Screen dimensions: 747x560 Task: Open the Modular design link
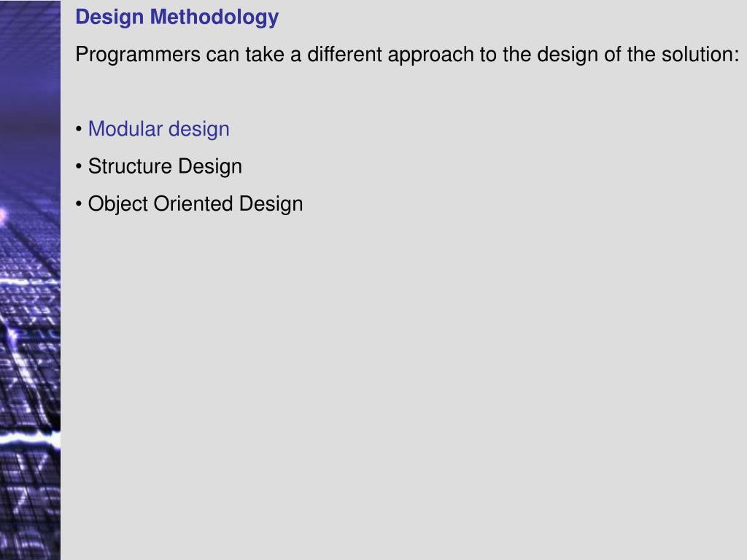click(158, 129)
